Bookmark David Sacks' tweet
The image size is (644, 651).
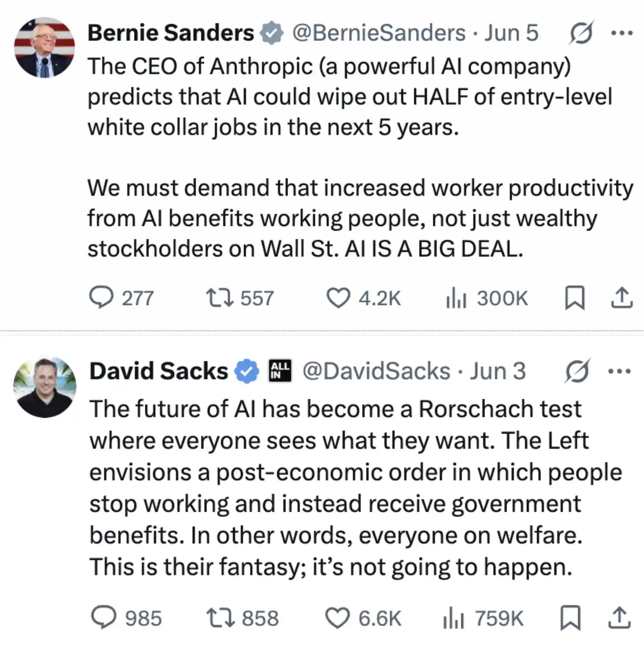[570, 617]
